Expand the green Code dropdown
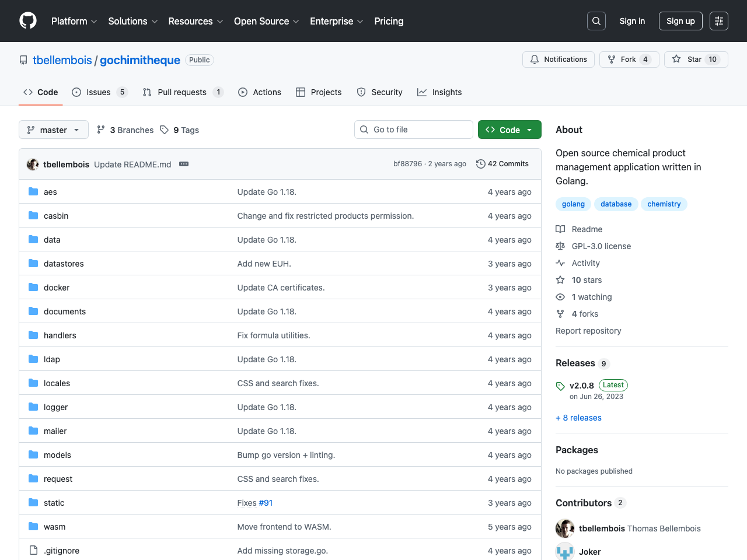This screenshot has height=560, width=747. [x=509, y=129]
